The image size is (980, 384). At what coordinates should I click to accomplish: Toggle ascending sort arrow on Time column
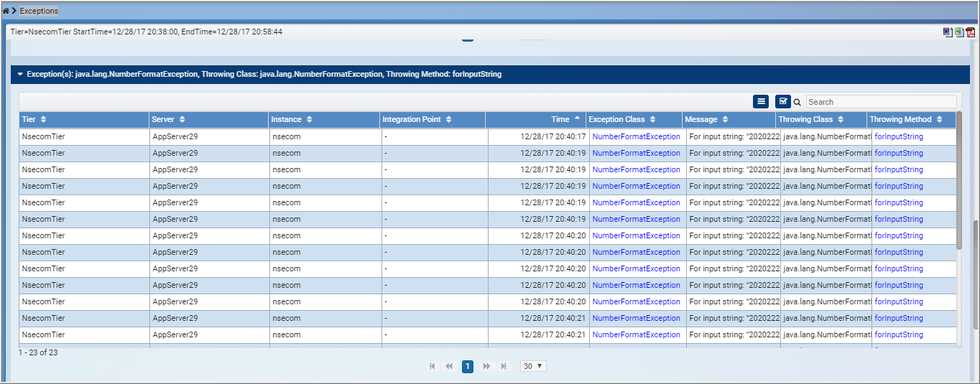tap(577, 118)
